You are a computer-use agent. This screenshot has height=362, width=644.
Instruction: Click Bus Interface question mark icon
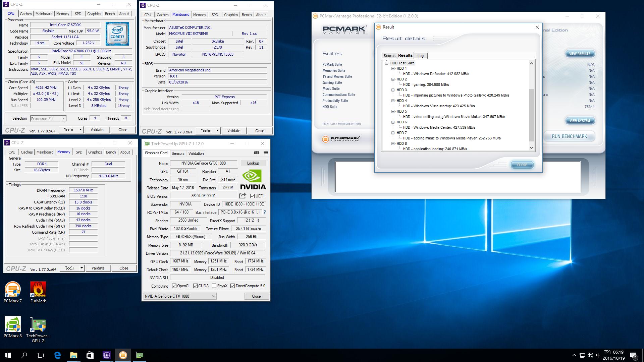coord(265,212)
